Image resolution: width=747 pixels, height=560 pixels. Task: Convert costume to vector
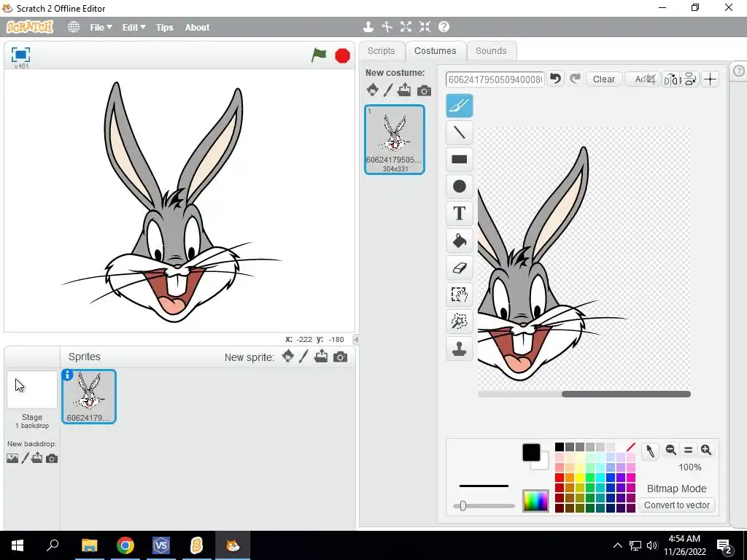[676, 505]
